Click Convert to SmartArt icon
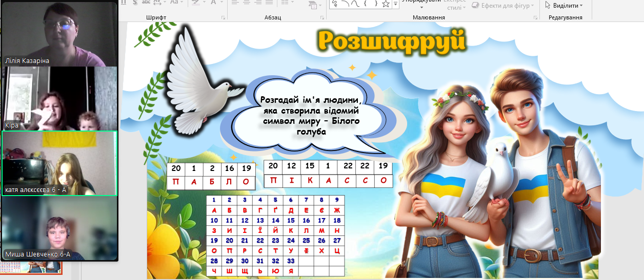The height and width of the screenshot is (280, 644). click(312, 5)
